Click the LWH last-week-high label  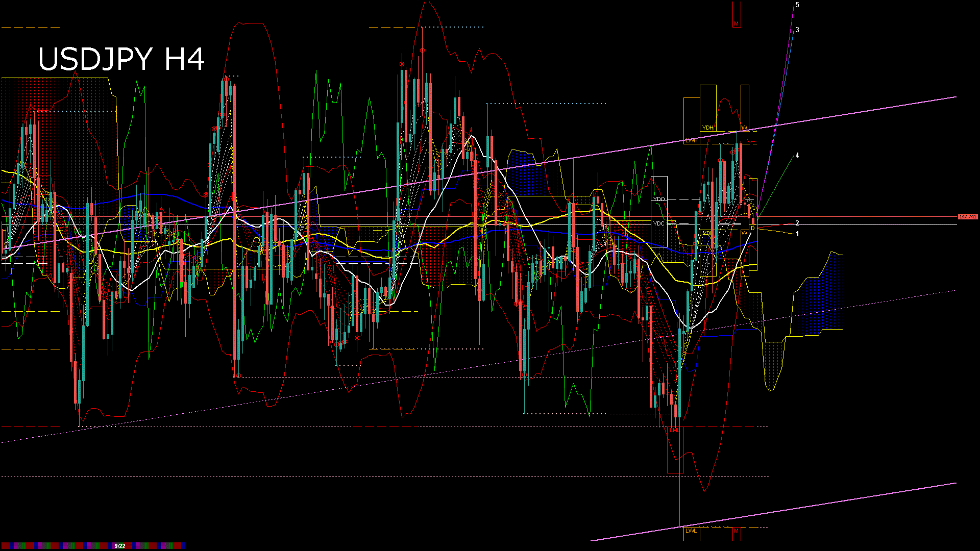692,140
